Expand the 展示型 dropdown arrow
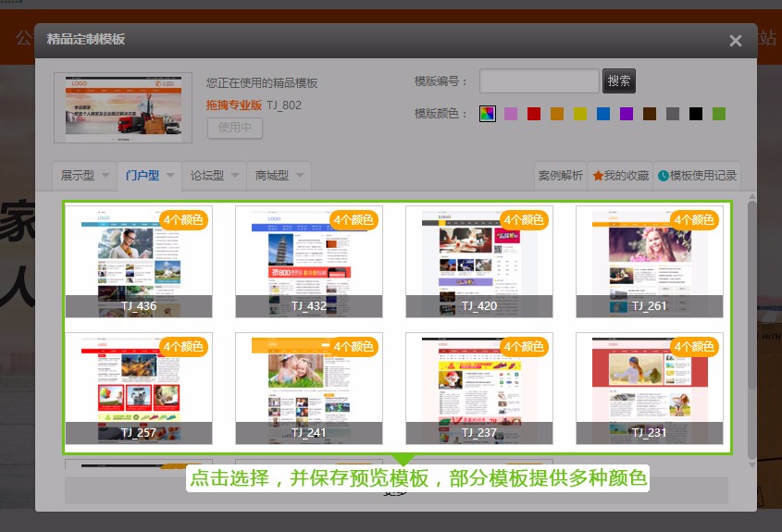The width and height of the screenshot is (782, 532). click(106, 176)
